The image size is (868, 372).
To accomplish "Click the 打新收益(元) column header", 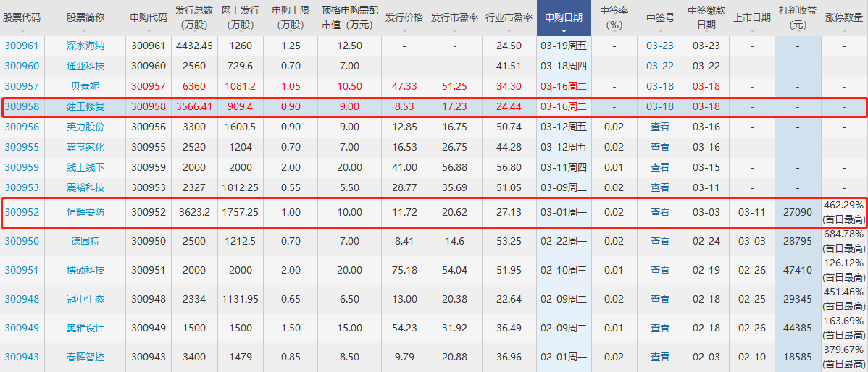I will (x=798, y=17).
